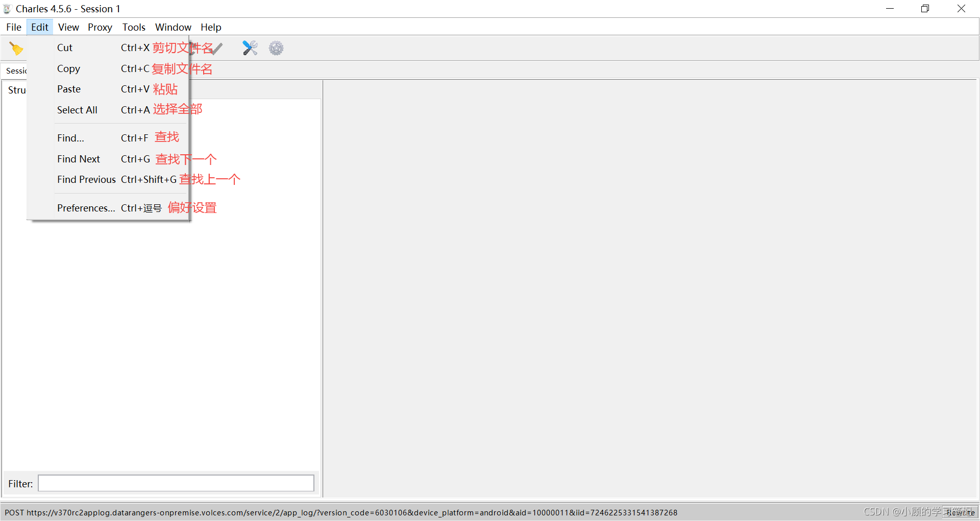This screenshot has height=521, width=980.
Task: Open the Proxy menu
Action: 100,27
